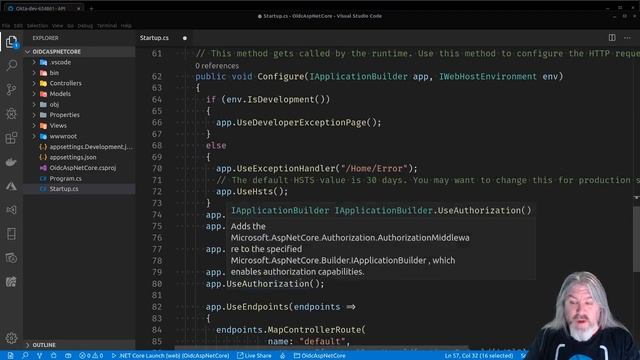Expand the Views folder
640x360 pixels.
34,126
